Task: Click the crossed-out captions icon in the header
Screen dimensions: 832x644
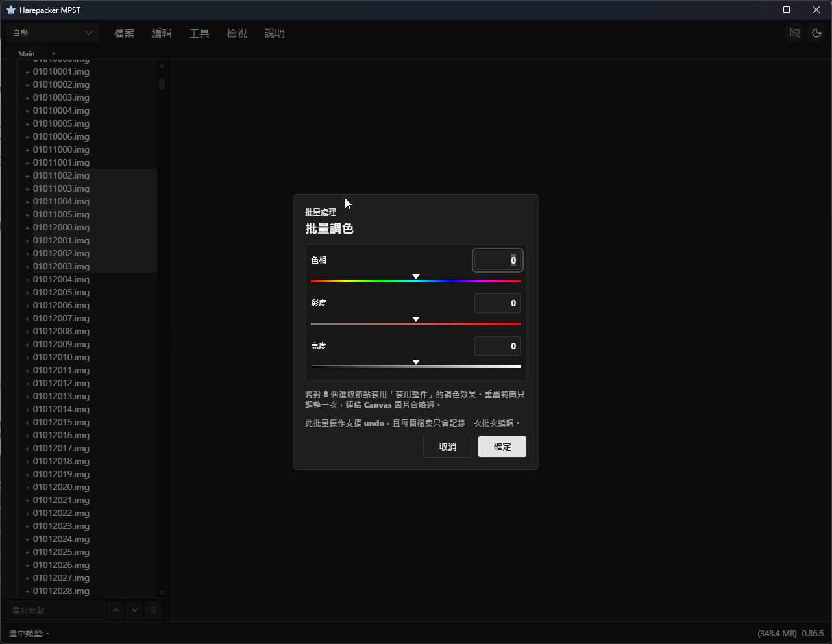Action: coord(794,33)
